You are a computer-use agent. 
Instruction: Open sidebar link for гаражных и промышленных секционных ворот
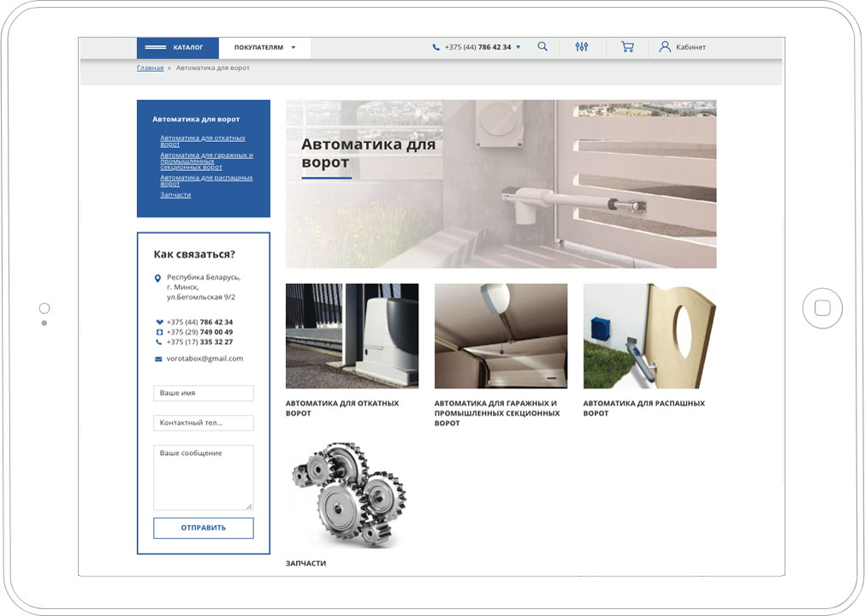tap(206, 161)
